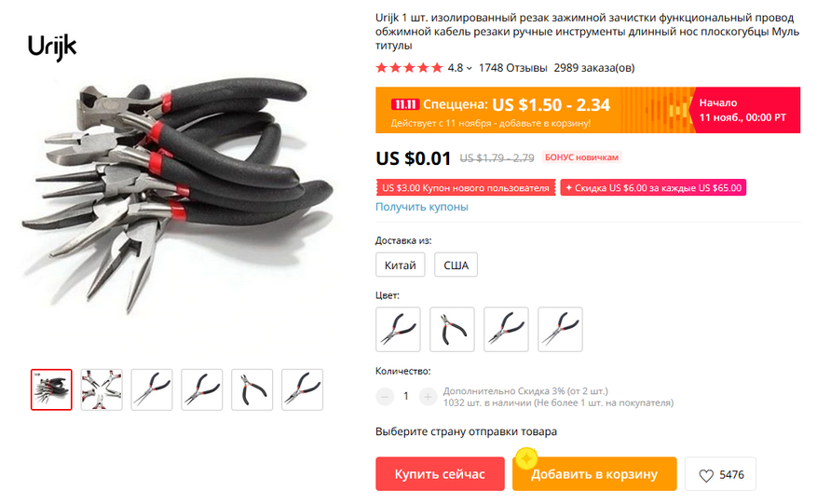The image size is (817, 504).
Task: Select США shipping origin option
Action: pyautogui.click(x=456, y=265)
